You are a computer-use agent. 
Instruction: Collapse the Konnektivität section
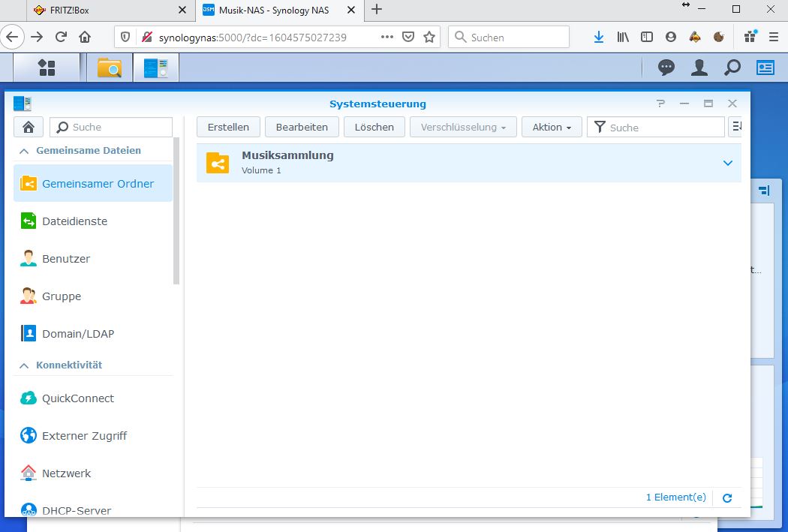click(23, 365)
